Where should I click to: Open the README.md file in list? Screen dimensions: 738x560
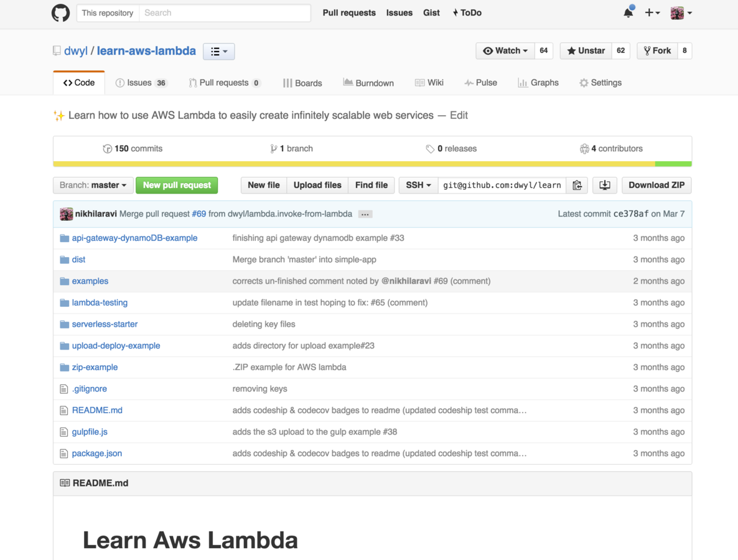tap(98, 410)
